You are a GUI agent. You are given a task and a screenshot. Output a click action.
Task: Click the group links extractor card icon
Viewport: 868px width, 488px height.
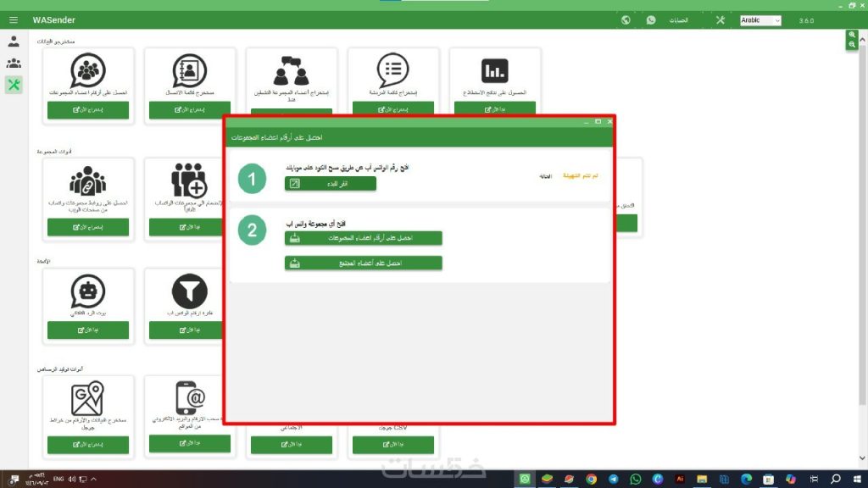point(88,180)
